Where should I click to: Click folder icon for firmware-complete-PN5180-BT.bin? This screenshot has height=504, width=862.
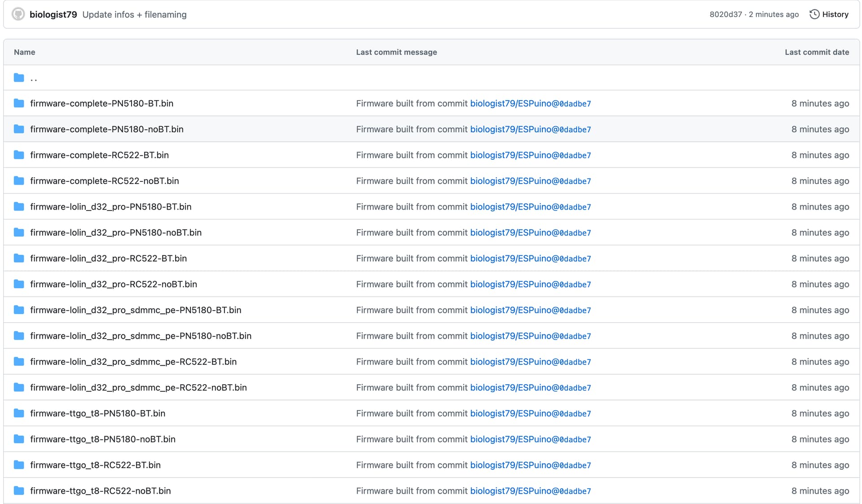click(x=19, y=104)
